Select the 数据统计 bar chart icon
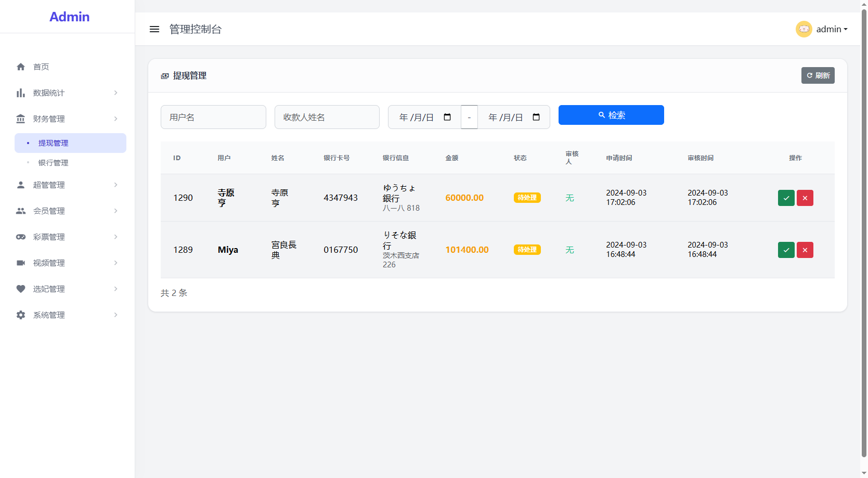Viewport: 868px width, 478px height. click(x=21, y=93)
